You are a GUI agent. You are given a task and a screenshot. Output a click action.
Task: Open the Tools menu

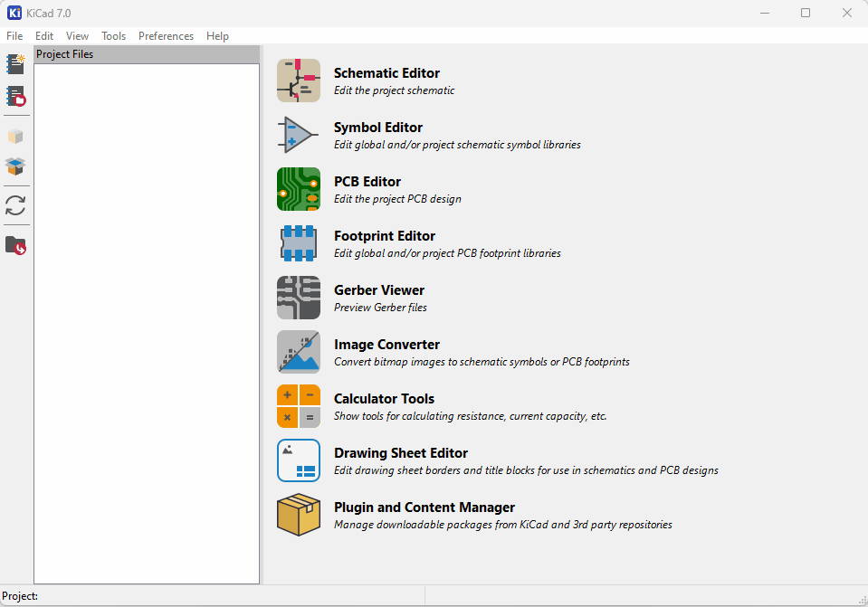click(x=113, y=36)
